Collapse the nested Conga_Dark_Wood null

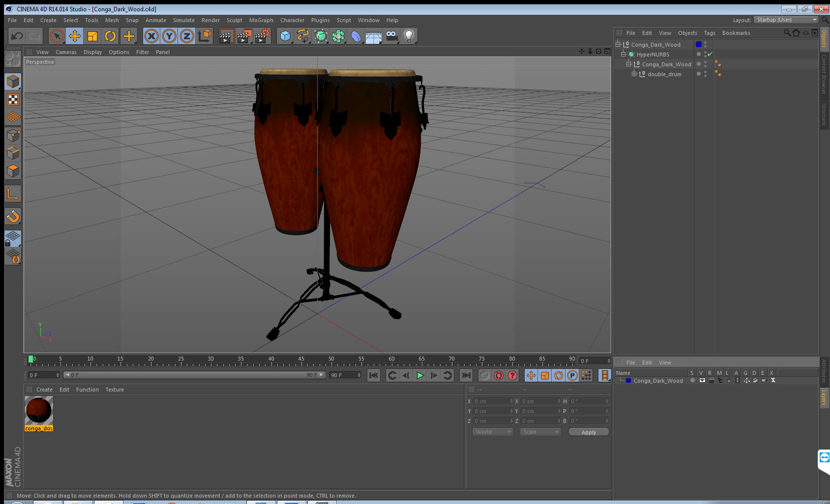[x=629, y=64]
